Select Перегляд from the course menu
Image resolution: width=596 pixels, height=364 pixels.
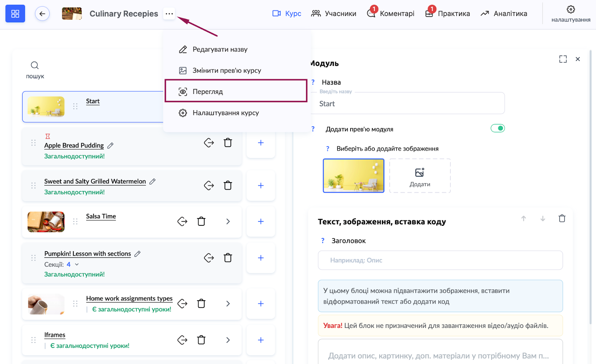pos(236,91)
